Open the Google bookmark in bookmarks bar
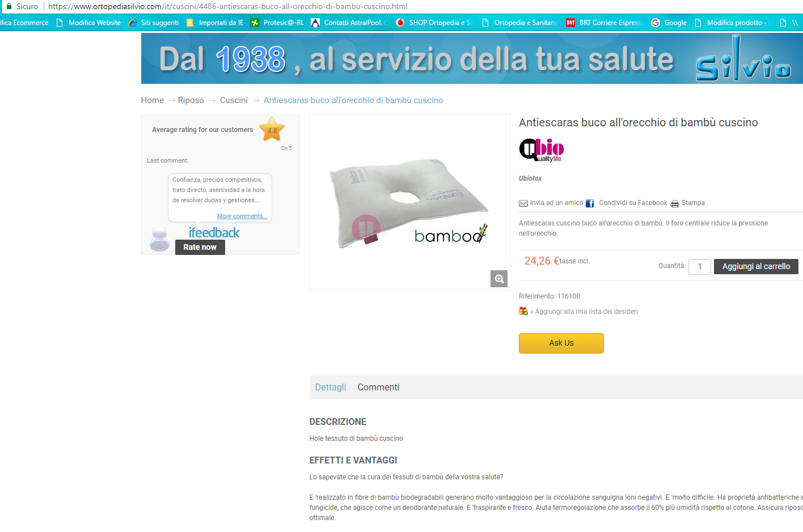The image size is (803, 532). (x=669, y=23)
